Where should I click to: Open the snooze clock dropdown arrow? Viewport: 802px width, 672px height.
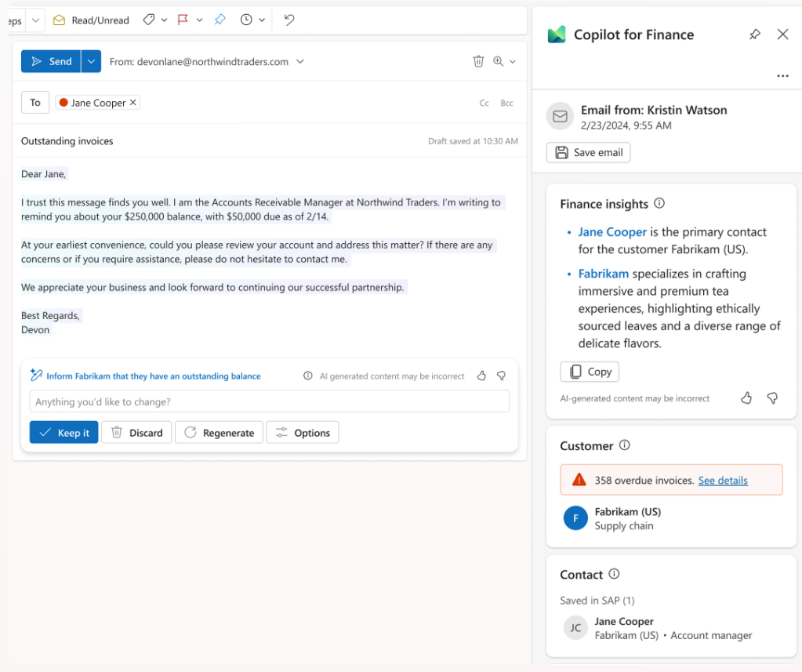[262, 20]
